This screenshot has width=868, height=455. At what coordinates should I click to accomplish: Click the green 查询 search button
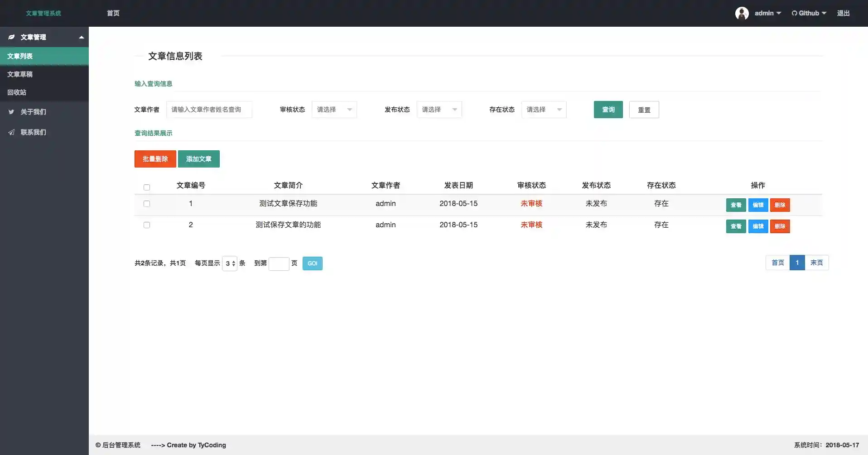point(608,110)
